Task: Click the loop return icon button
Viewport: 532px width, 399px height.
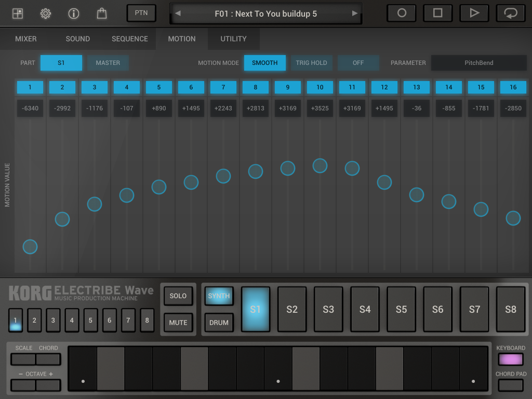Action: click(x=510, y=14)
